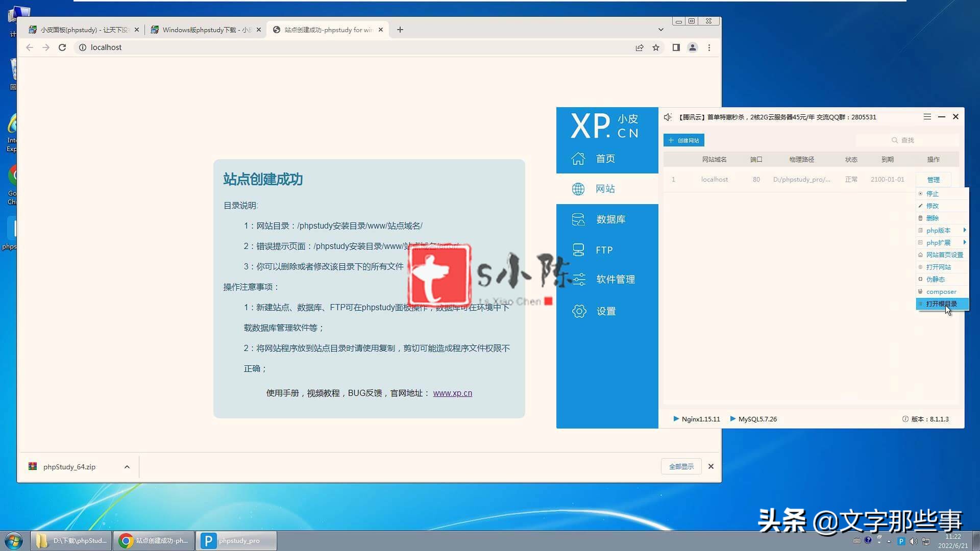980x551 pixels.
Task: Open the 数据库 database panel icon
Action: (578, 219)
